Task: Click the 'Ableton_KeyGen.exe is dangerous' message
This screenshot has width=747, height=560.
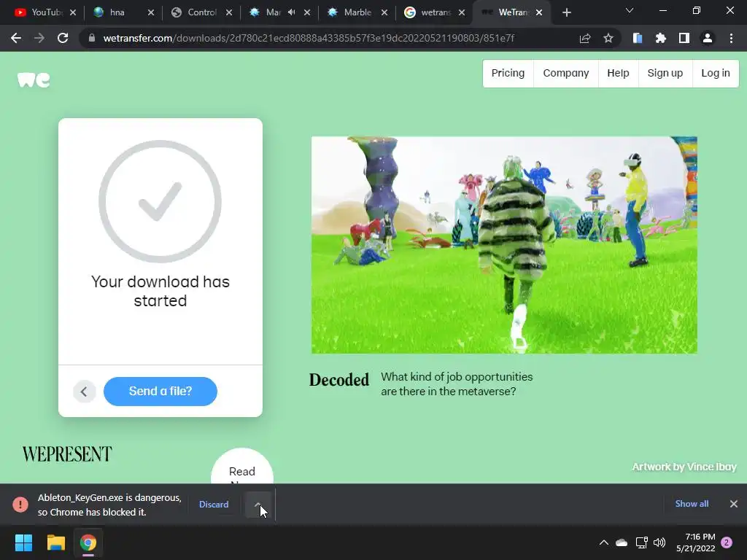Action: point(109,505)
